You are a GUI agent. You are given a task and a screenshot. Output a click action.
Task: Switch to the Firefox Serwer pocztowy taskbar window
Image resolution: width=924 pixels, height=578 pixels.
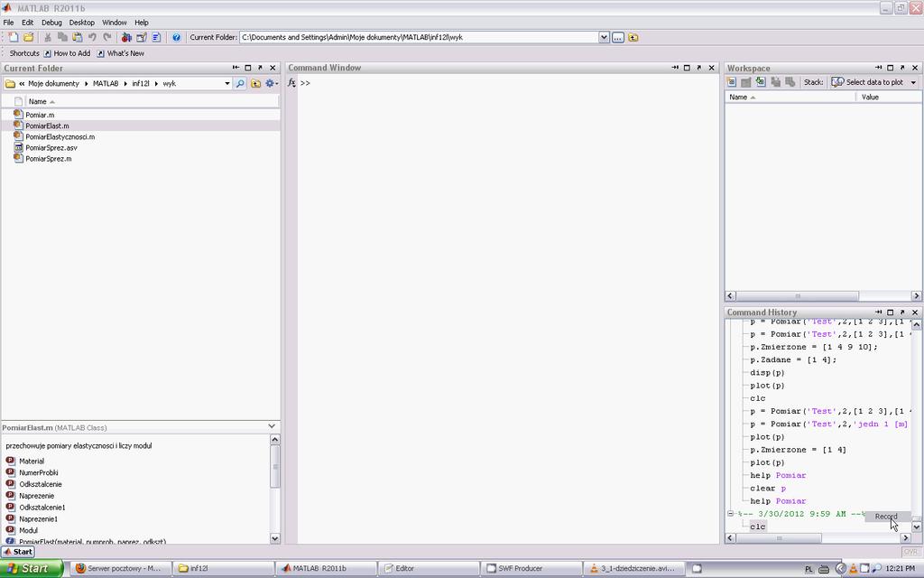coord(120,569)
